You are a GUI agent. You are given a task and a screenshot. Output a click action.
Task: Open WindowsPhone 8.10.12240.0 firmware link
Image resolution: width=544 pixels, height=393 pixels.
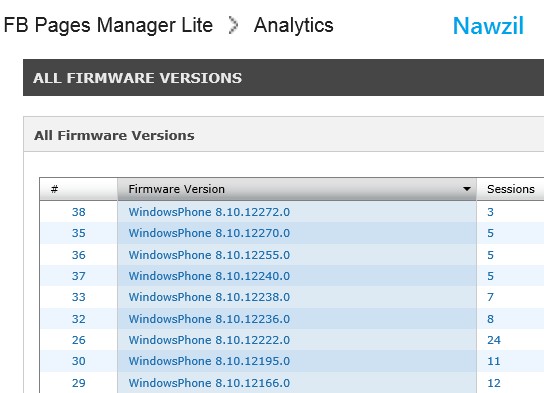(209, 276)
